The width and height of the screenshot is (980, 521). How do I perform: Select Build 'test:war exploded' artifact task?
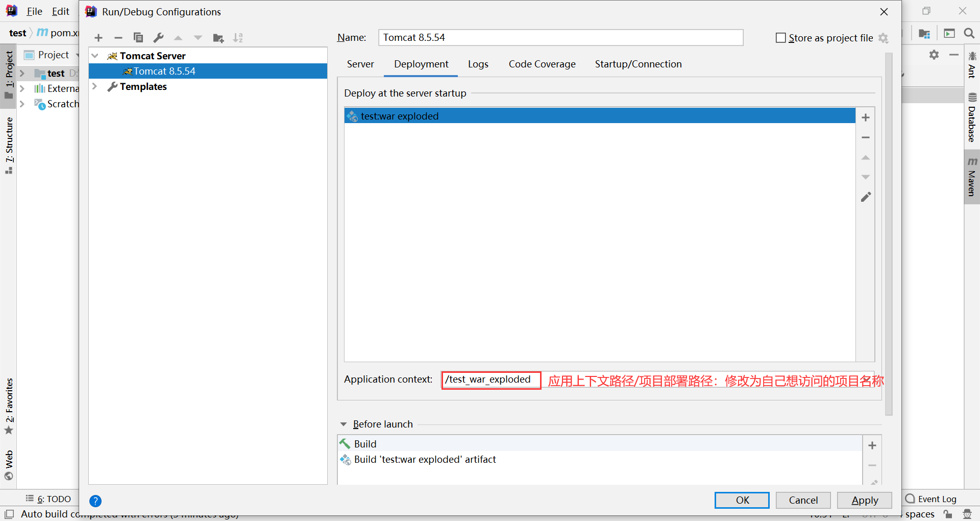click(x=600, y=459)
